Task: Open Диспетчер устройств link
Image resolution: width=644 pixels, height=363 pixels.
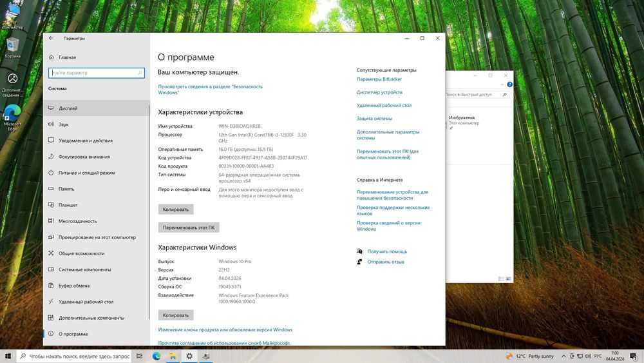Action: click(379, 92)
